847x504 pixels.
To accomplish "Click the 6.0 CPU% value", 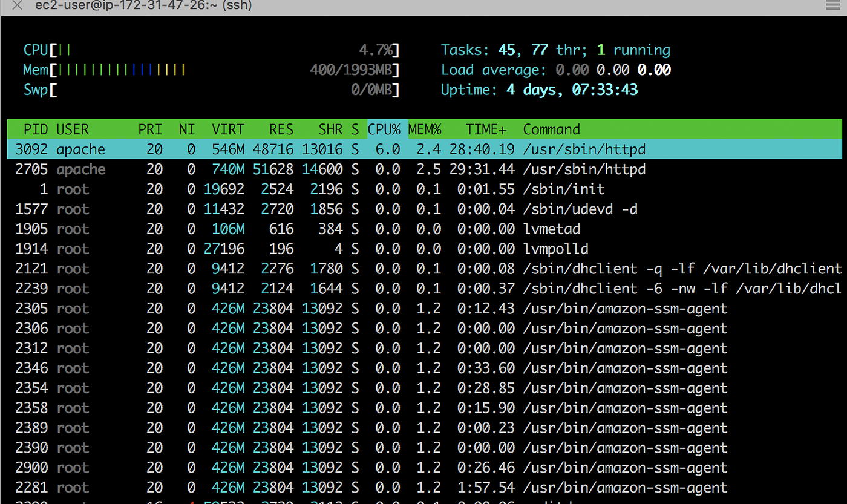I will [x=388, y=149].
